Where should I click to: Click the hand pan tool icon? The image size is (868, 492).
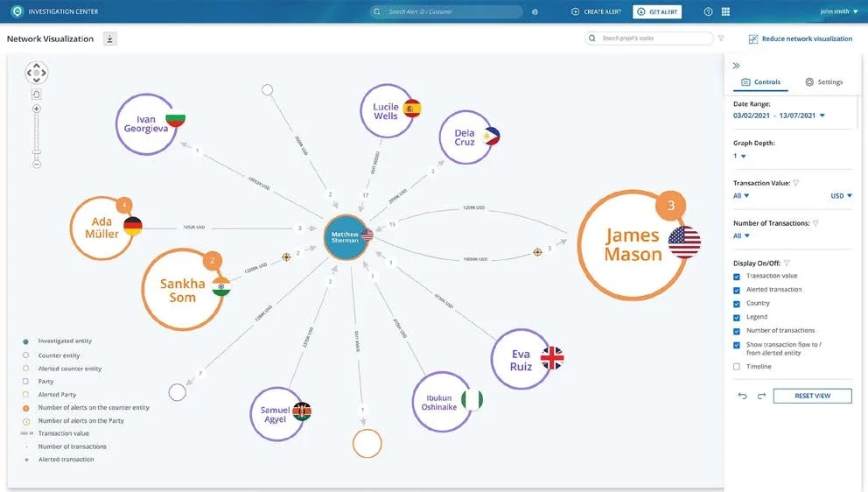[x=37, y=95]
